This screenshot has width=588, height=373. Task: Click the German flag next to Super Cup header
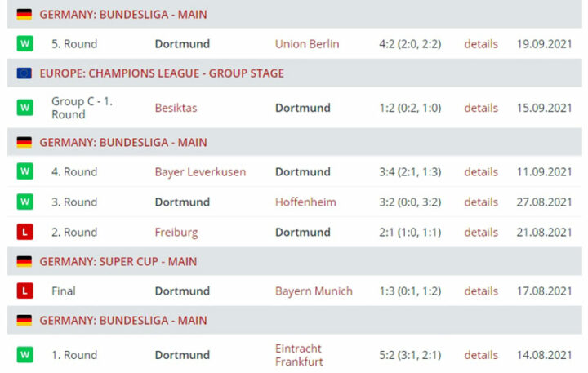[24, 262]
